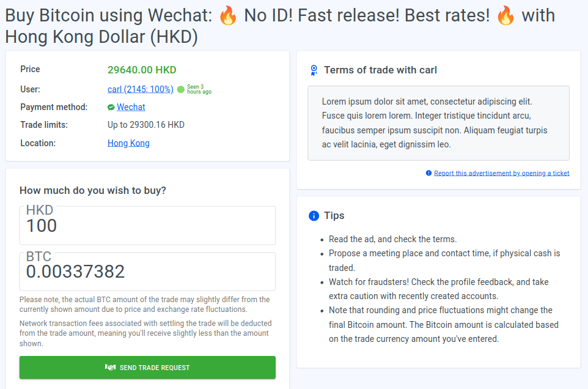Focus the HKD amount input field
This screenshot has width=588, height=389.
147,226
